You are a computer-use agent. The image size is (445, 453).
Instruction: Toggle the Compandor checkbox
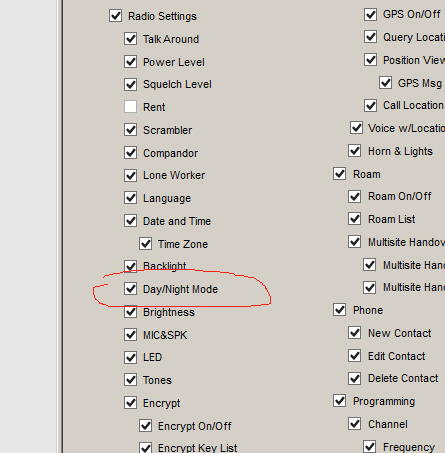click(x=130, y=153)
